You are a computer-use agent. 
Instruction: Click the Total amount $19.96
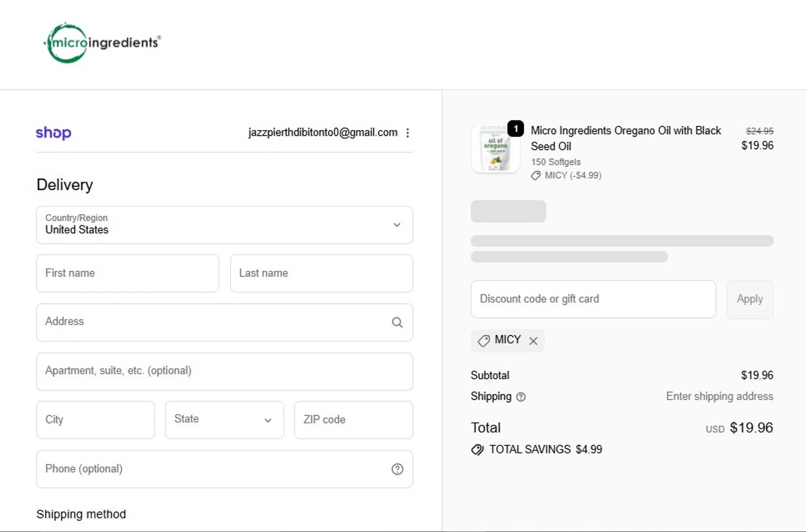click(x=751, y=428)
